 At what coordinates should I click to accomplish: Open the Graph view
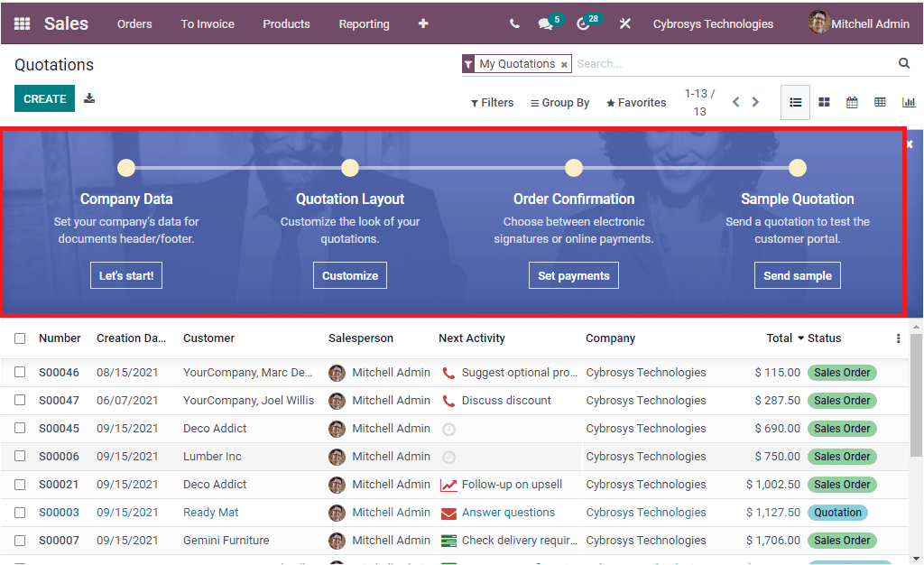tap(909, 102)
